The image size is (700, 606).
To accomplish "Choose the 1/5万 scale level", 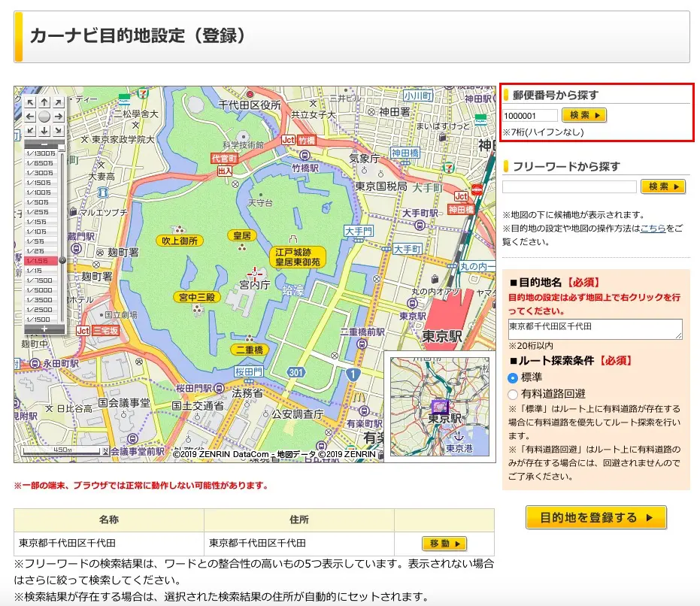I will pyautogui.click(x=39, y=241).
